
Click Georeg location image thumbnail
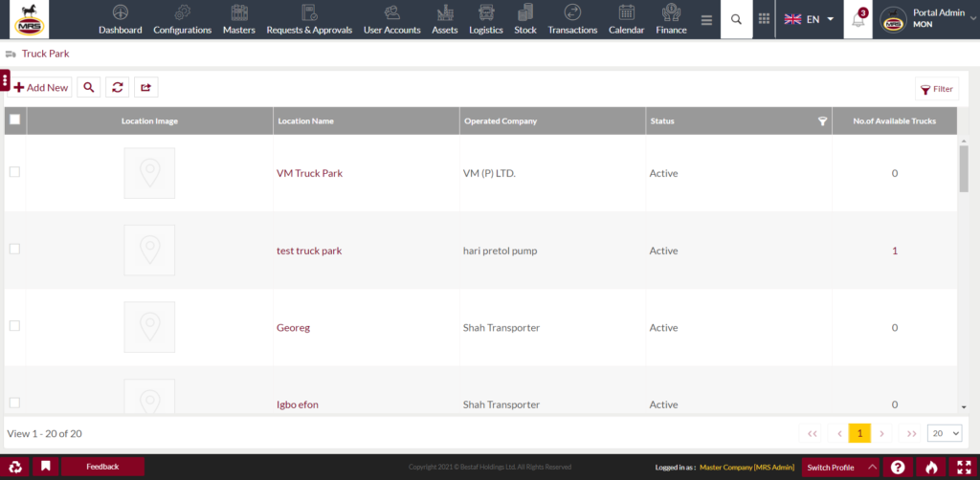pyautogui.click(x=149, y=327)
